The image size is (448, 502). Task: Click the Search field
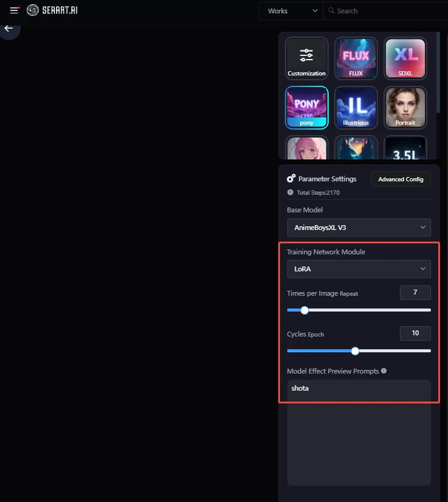(385, 11)
